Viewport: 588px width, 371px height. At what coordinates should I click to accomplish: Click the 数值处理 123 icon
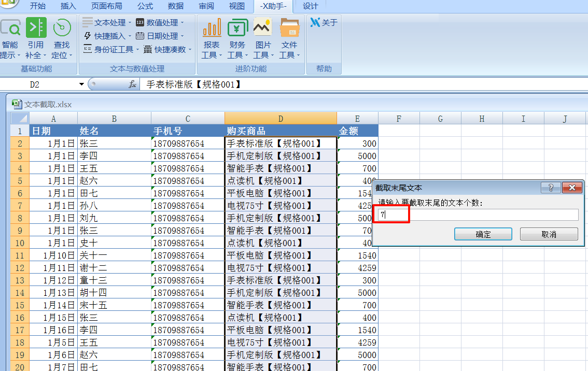140,22
